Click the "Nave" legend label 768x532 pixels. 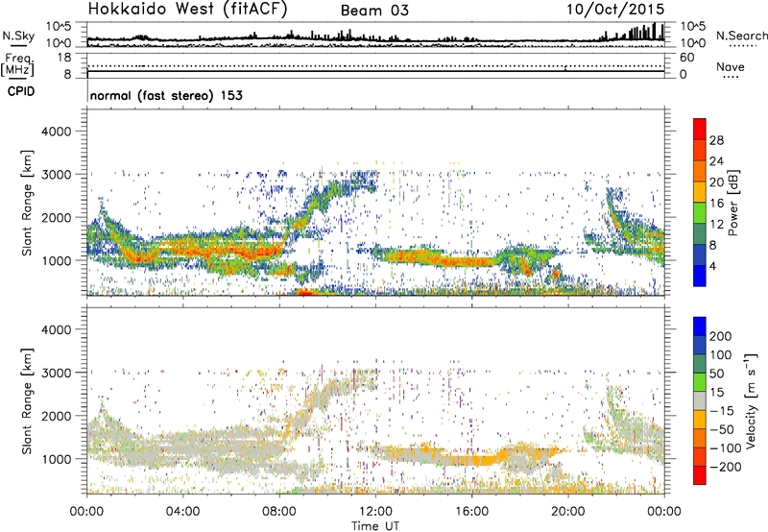731,66
